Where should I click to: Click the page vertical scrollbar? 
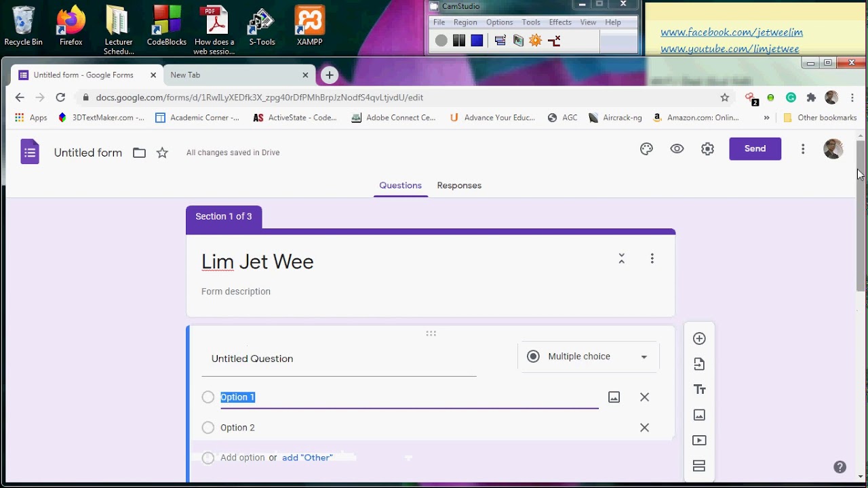pos(861,217)
